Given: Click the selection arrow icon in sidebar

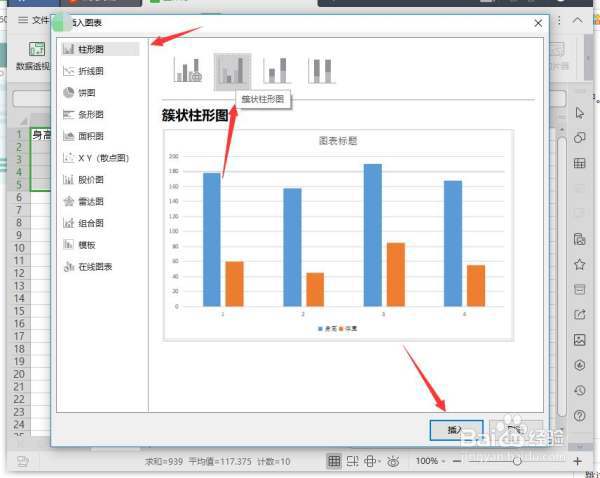Looking at the screenshot, I should tap(579, 113).
